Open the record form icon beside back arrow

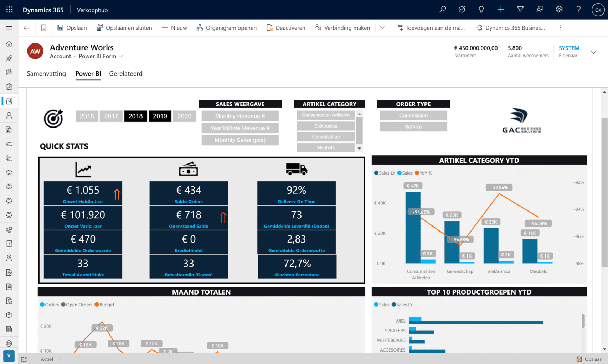click(43, 28)
